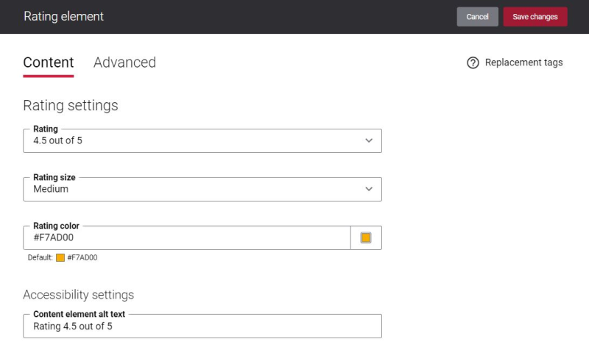Click the Rating color field label
This screenshot has height=364, width=589.
tap(57, 226)
